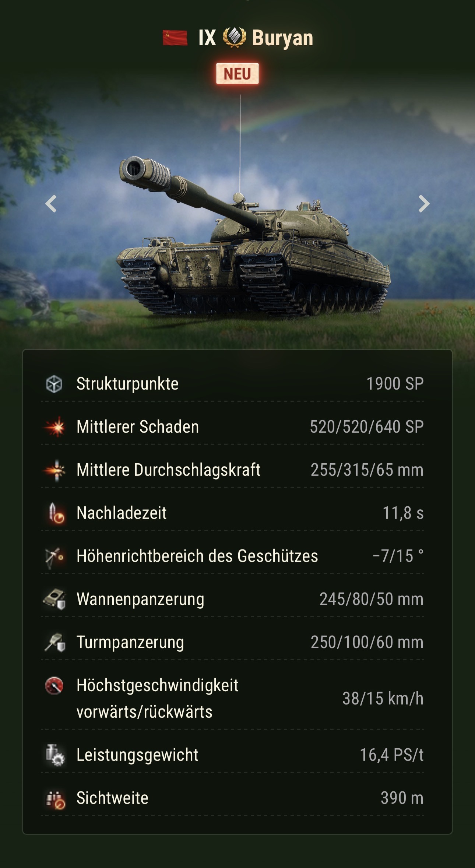Screen dimensions: 475x868
Task: Select the Buryan tank name title
Action: click(283, 38)
